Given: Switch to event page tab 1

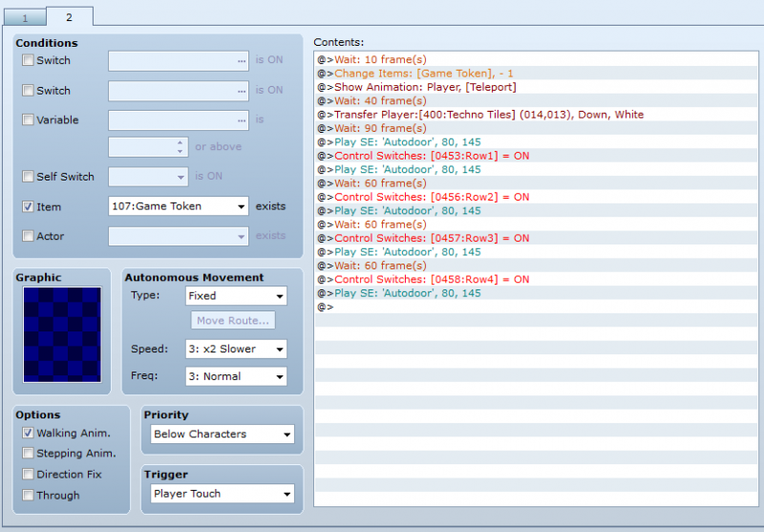Looking at the screenshot, I should coord(25,18).
